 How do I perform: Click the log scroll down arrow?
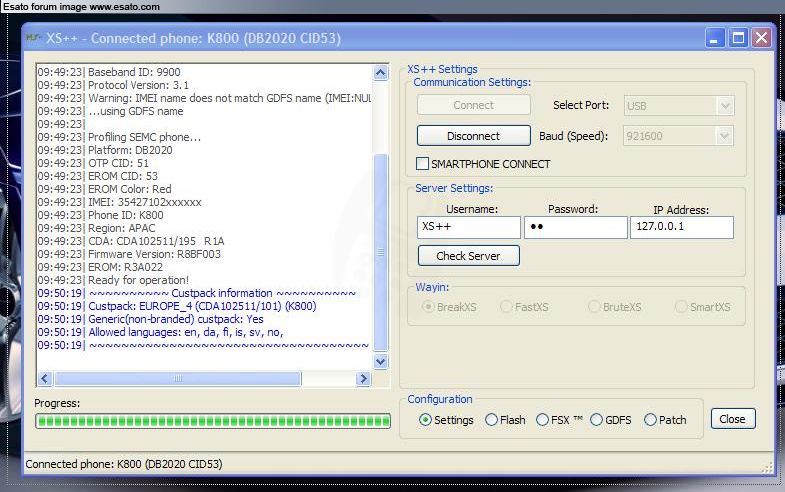tap(380, 361)
